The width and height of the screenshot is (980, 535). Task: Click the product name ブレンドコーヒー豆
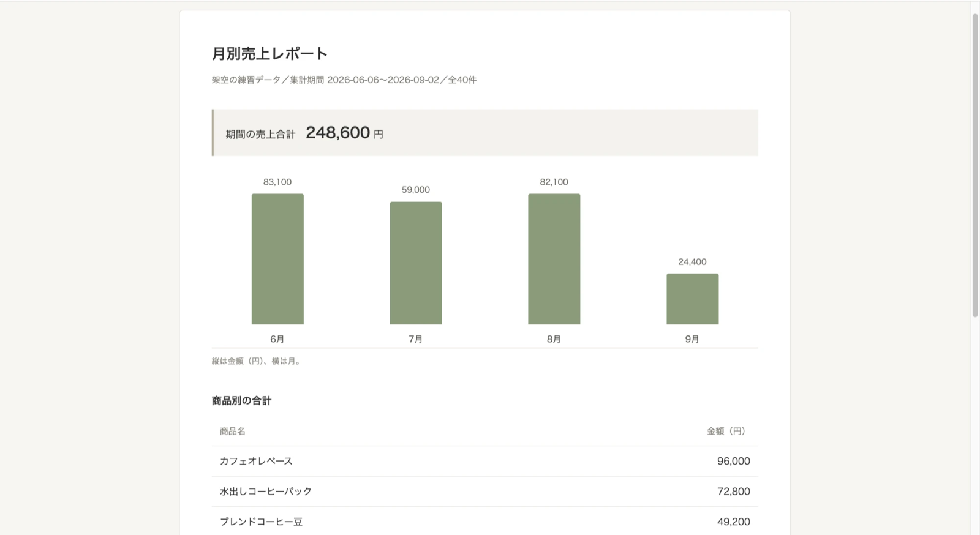[261, 522]
